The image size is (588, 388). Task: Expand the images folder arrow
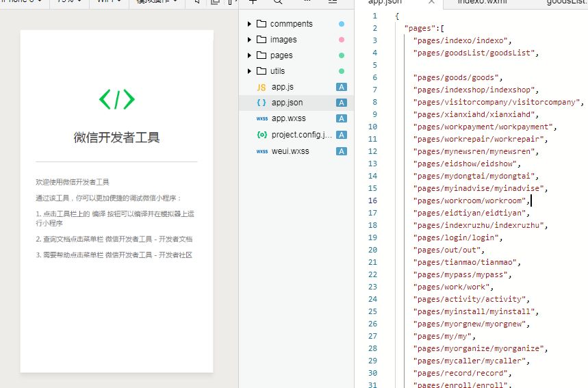[x=249, y=40]
